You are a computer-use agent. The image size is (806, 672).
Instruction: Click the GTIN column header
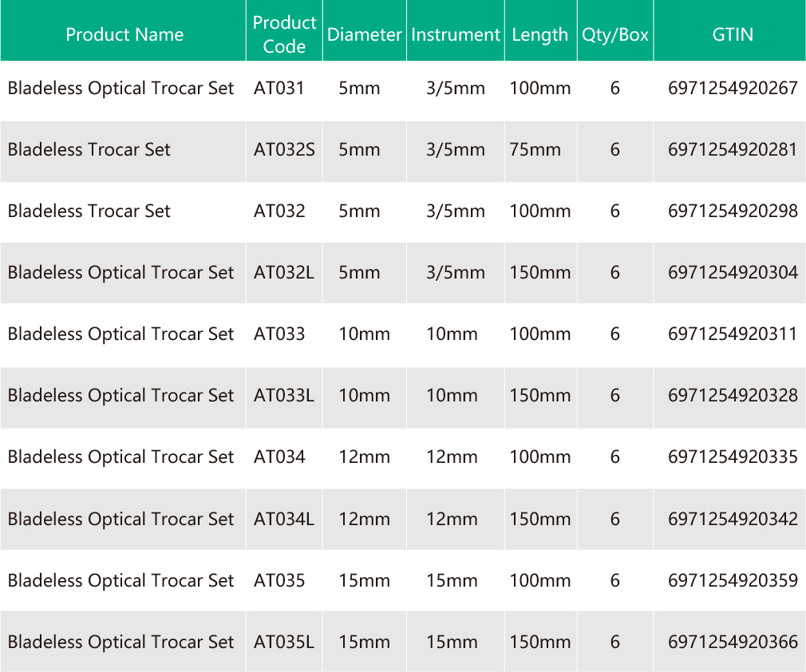click(732, 34)
